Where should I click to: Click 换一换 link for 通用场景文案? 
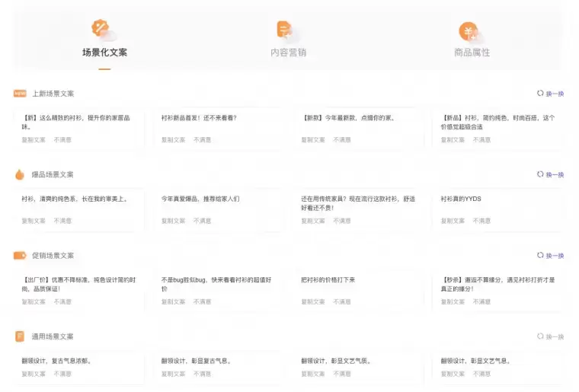(x=555, y=336)
